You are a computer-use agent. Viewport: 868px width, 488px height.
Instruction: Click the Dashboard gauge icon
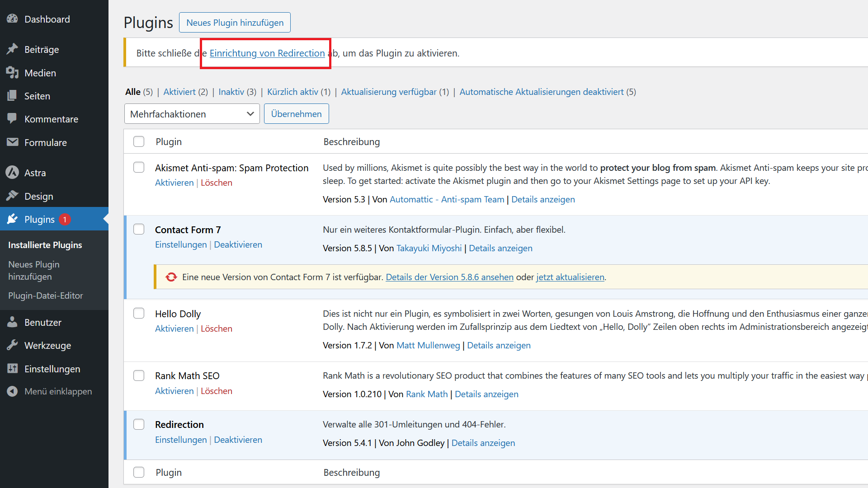(12, 19)
